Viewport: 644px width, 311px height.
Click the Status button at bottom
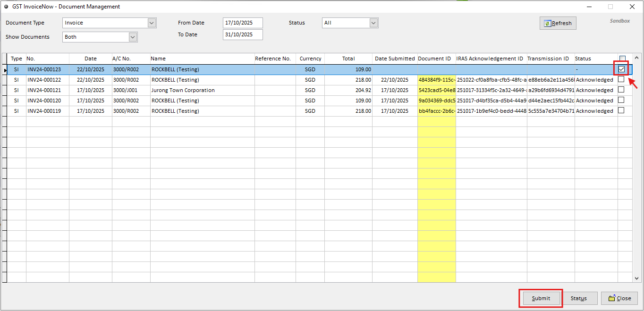(578, 298)
